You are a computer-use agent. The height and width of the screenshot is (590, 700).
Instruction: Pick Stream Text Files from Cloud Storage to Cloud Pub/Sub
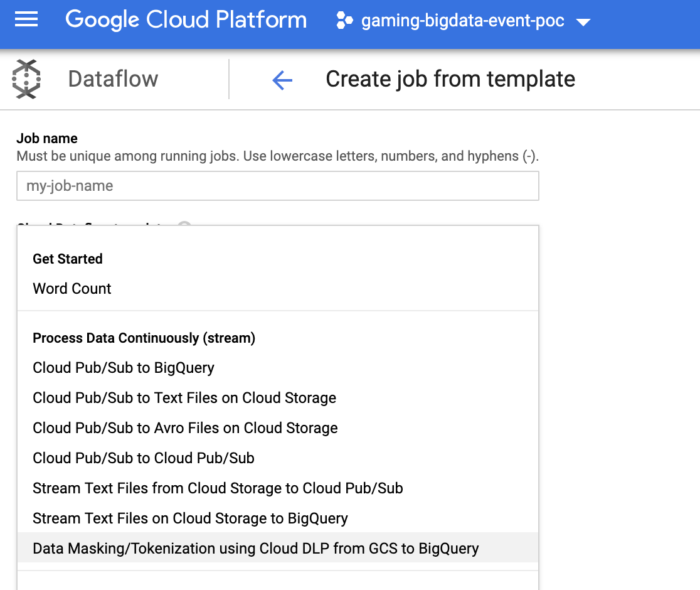(278, 488)
